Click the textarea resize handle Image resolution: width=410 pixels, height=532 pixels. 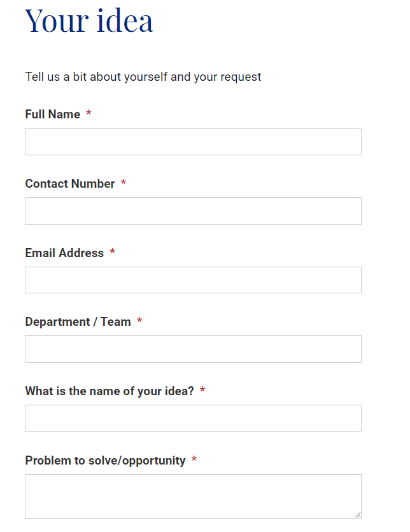click(358, 515)
